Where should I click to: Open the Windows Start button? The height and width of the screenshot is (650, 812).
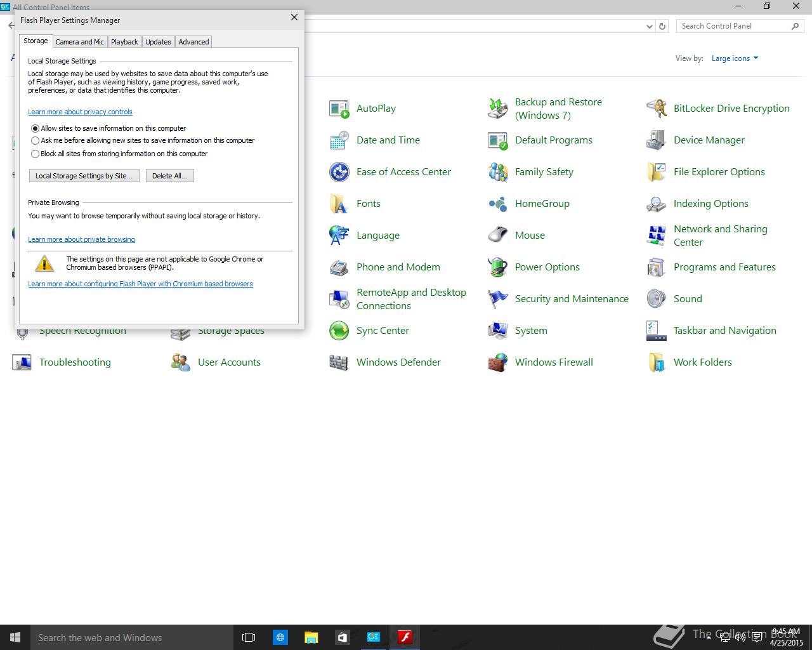pyautogui.click(x=15, y=637)
